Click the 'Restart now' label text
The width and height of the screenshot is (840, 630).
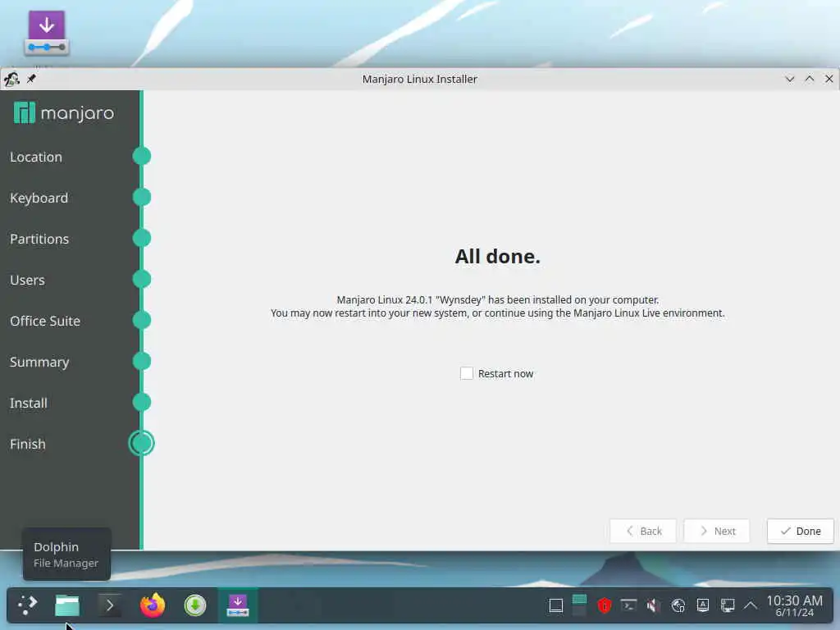pos(505,374)
